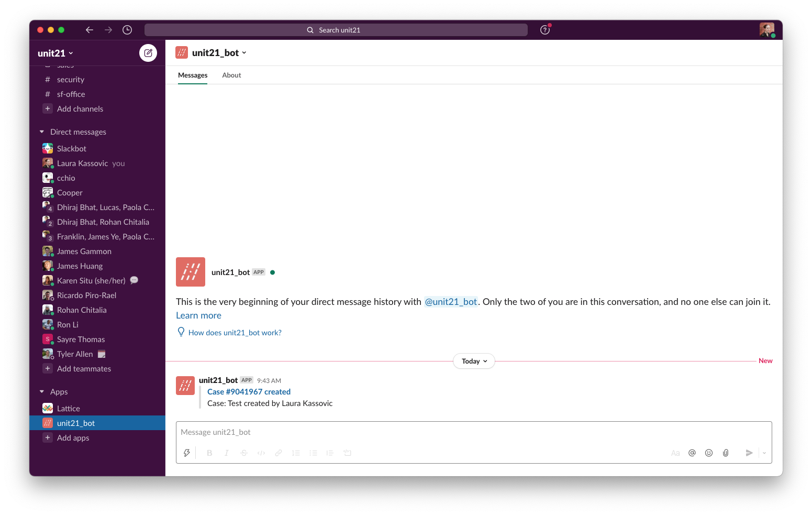Toggle italic formatting in composer
The image size is (812, 515).
tap(227, 453)
